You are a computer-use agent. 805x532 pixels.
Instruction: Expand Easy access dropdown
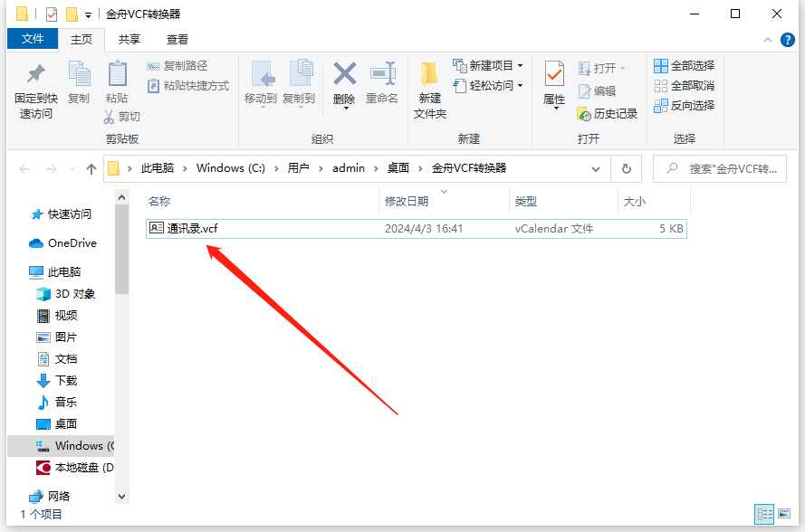[x=520, y=86]
